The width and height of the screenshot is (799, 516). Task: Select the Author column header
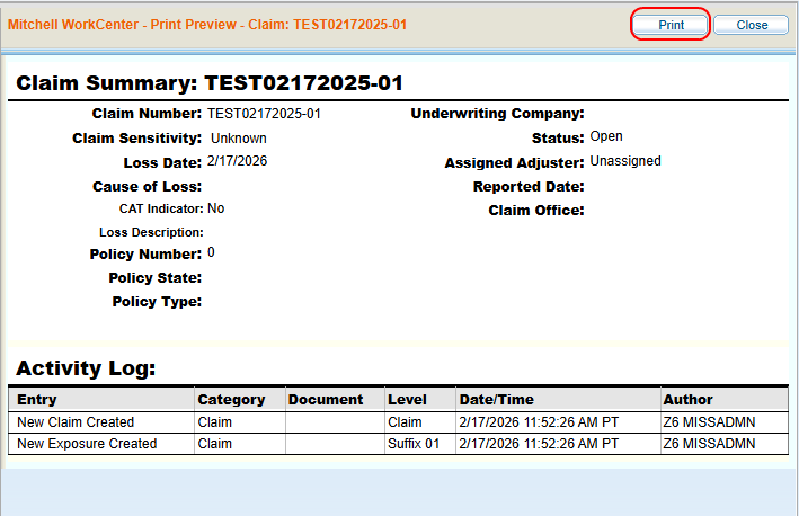[x=688, y=399]
